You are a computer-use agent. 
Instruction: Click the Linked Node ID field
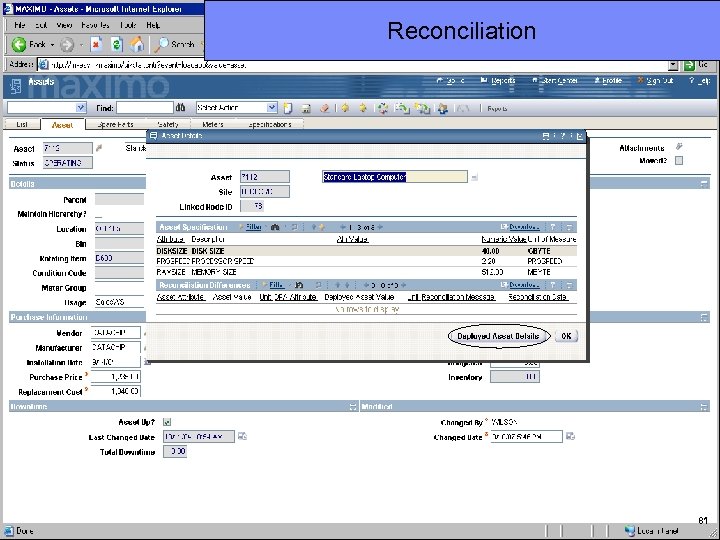pos(252,206)
